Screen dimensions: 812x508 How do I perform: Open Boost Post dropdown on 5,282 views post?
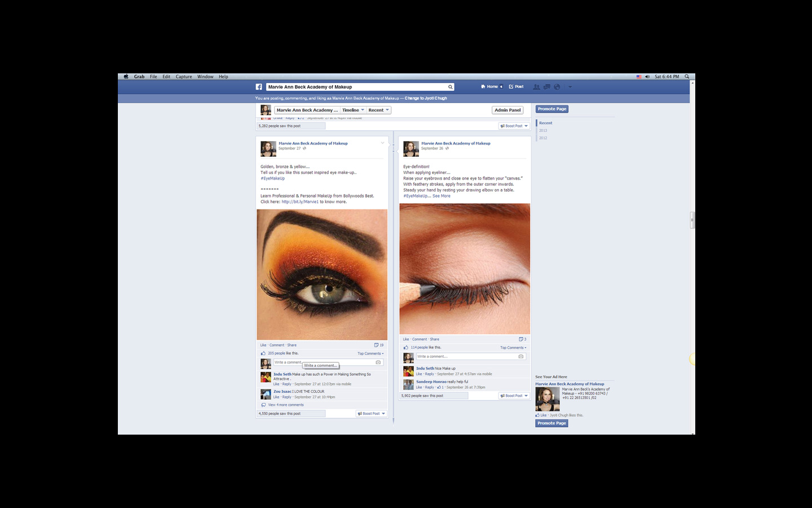point(514,126)
